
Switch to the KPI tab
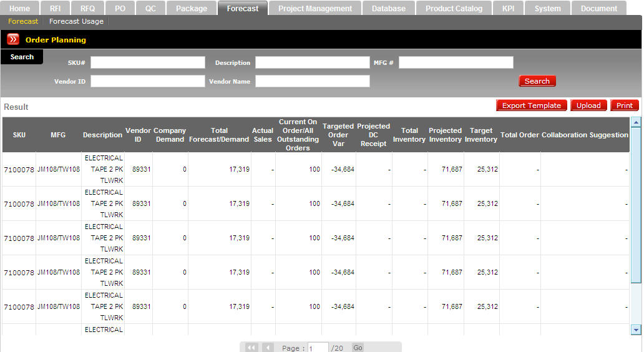coord(508,9)
